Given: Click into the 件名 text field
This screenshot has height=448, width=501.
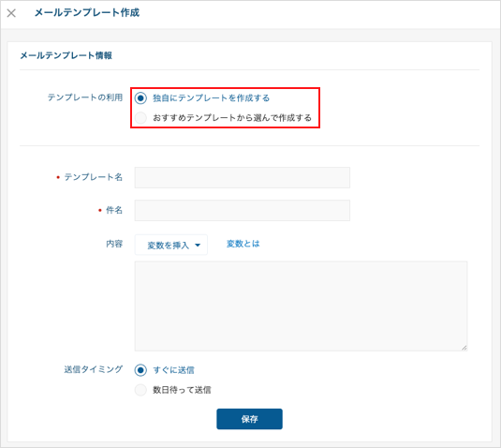Looking at the screenshot, I should pos(243,210).
